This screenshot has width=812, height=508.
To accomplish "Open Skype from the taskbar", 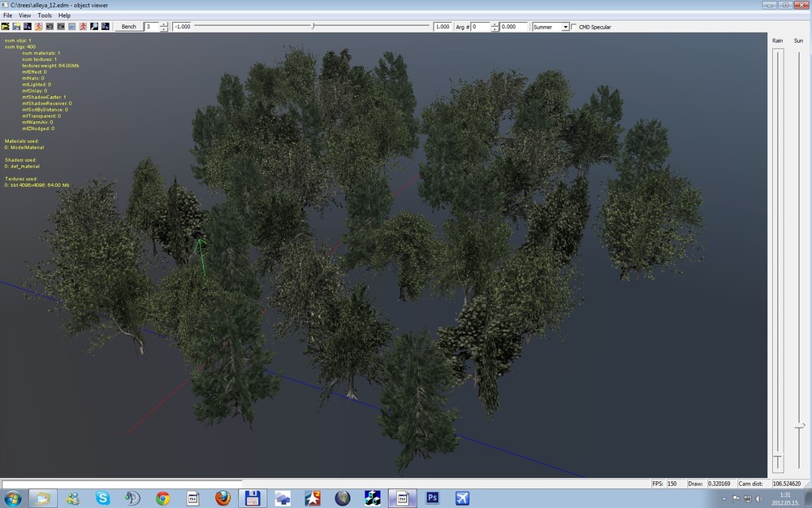I will tap(102, 497).
